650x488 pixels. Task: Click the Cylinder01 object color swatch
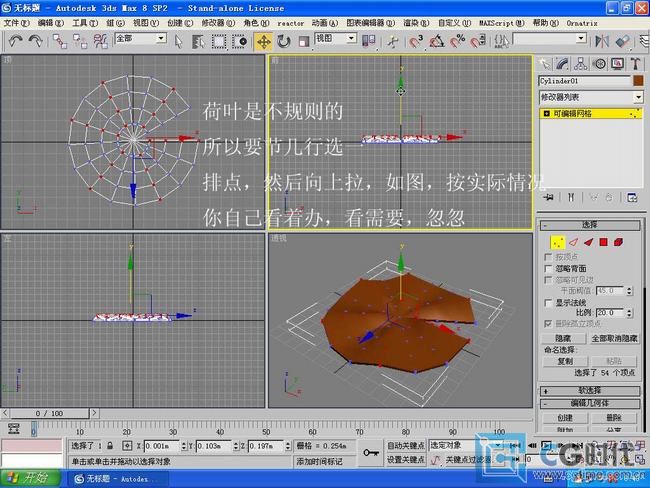pos(638,80)
